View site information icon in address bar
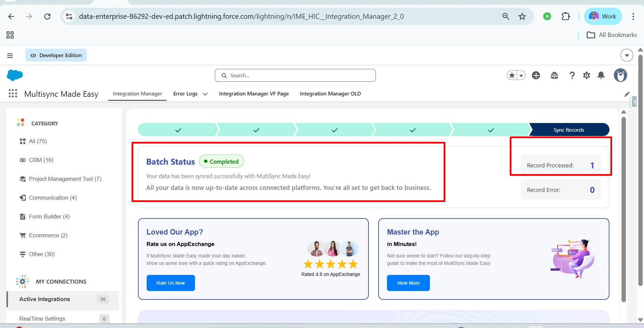Screen dimensions: 644x328 [x=69, y=16]
